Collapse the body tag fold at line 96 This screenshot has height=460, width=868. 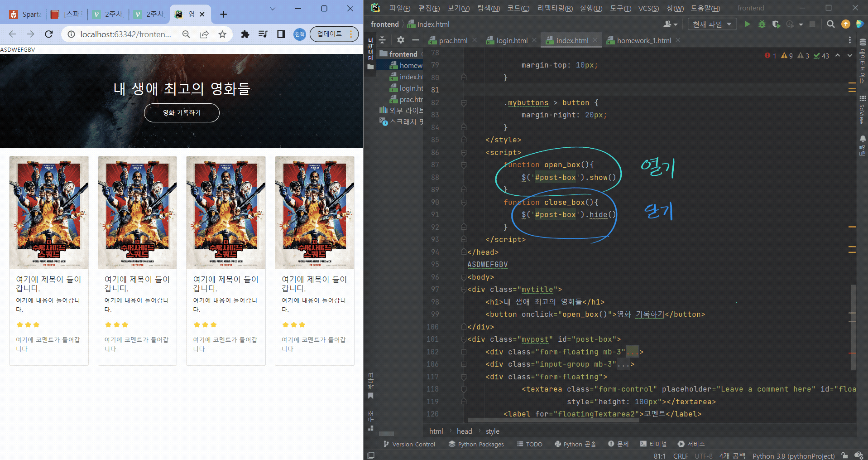[464, 277]
